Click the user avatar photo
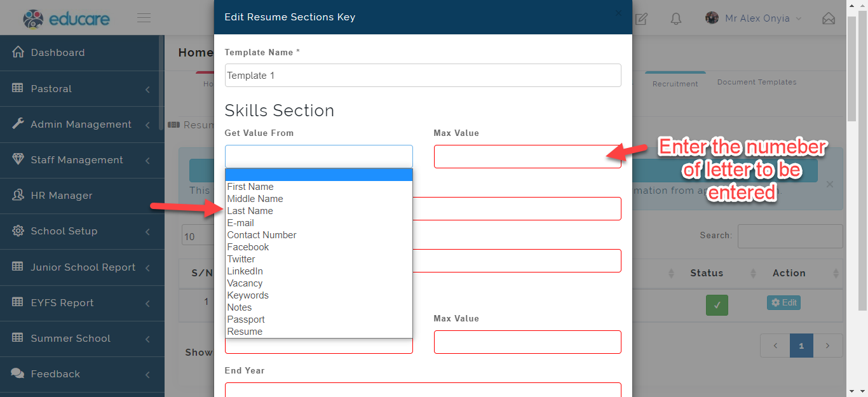Image resolution: width=868 pixels, height=397 pixels. 712,18
